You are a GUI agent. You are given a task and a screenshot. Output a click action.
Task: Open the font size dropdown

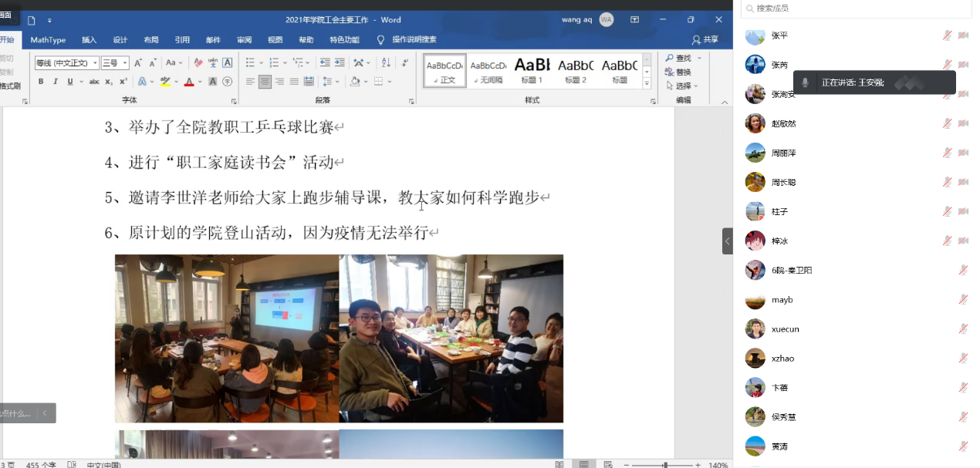pyautogui.click(x=124, y=63)
